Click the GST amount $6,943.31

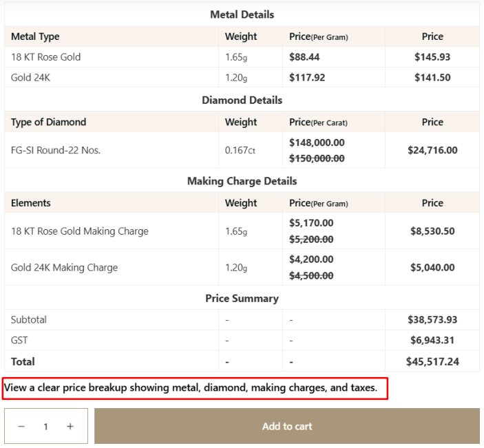[432, 341]
